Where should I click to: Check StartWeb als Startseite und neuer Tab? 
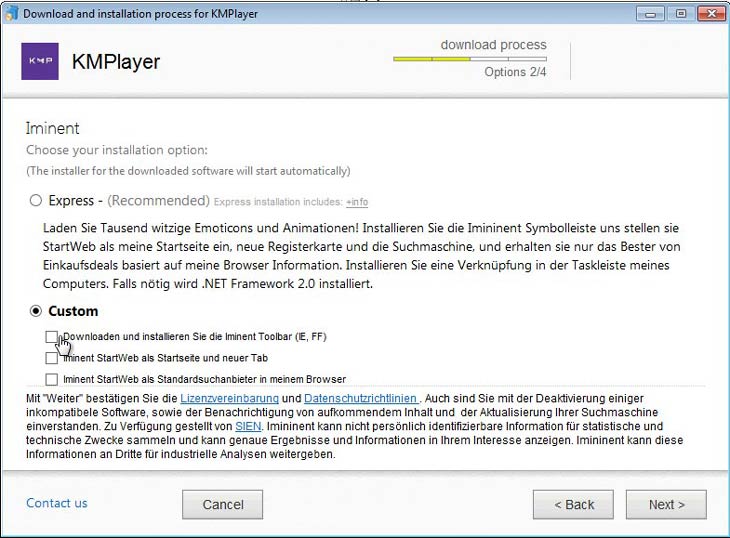tap(52, 358)
